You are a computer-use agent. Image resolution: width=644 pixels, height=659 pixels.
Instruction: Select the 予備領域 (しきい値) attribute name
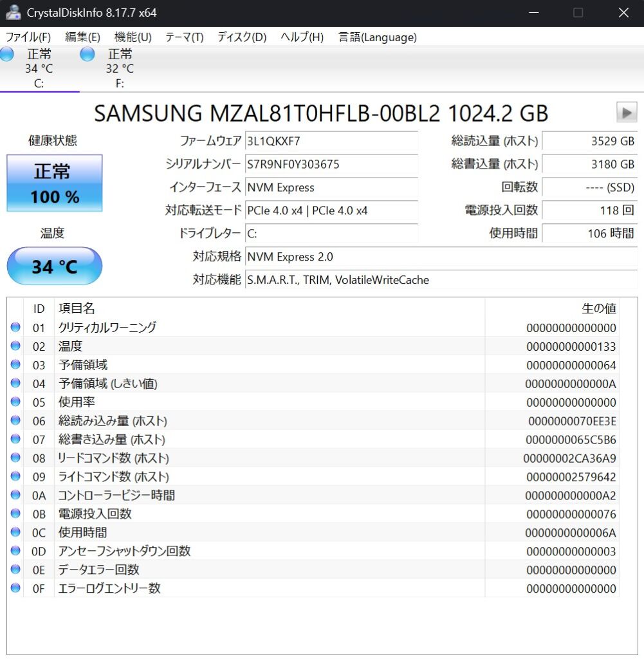(x=108, y=384)
